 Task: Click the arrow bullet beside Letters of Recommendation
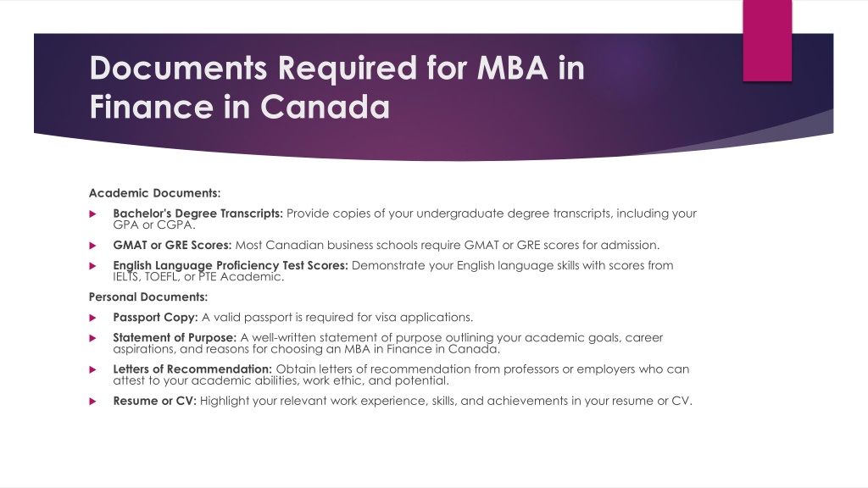click(x=92, y=369)
